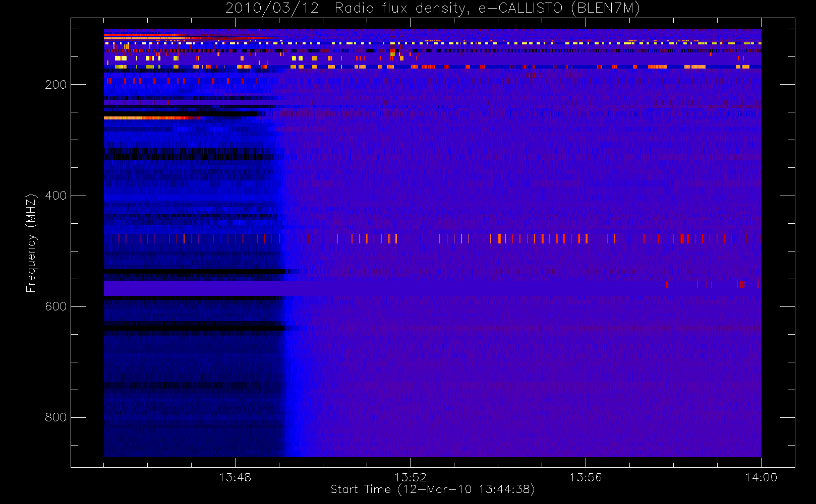Screen dimensions: 816x504
Task: Click the 'Start Time (12-Mar-10 13:44:38)' axis label
Action: 432,489
